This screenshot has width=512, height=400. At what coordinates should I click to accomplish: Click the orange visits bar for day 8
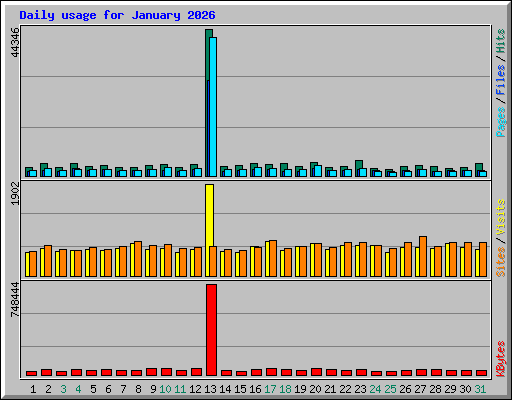pyautogui.click(x=138, y=259)
